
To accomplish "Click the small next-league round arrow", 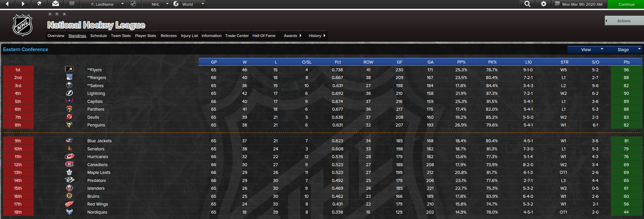I will (x=64, y=14).
